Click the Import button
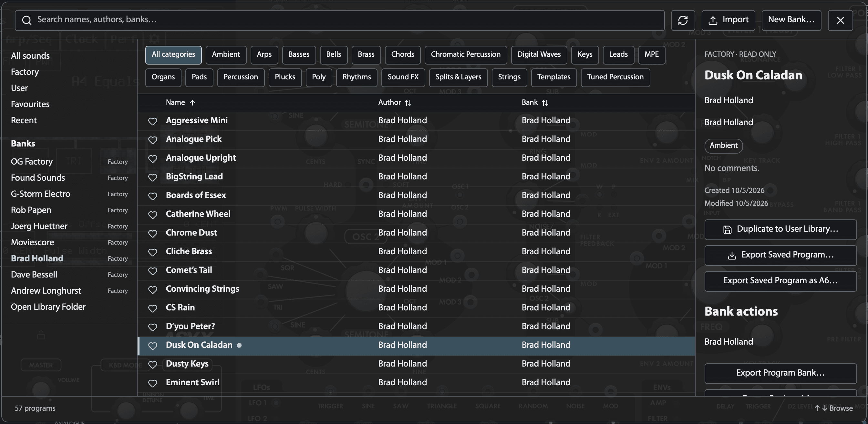Screen dimensions: 868x424 tap(728, 20)
